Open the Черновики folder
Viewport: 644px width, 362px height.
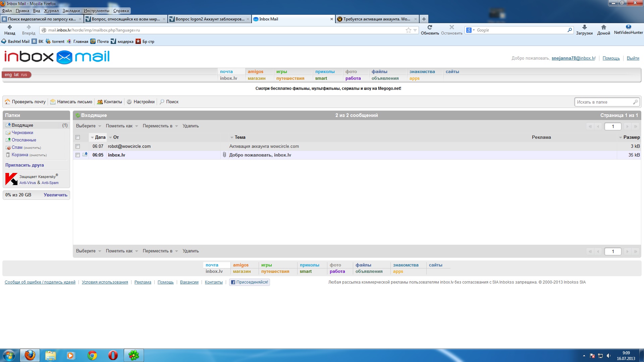pyautogui.click(x=22, y=133)
